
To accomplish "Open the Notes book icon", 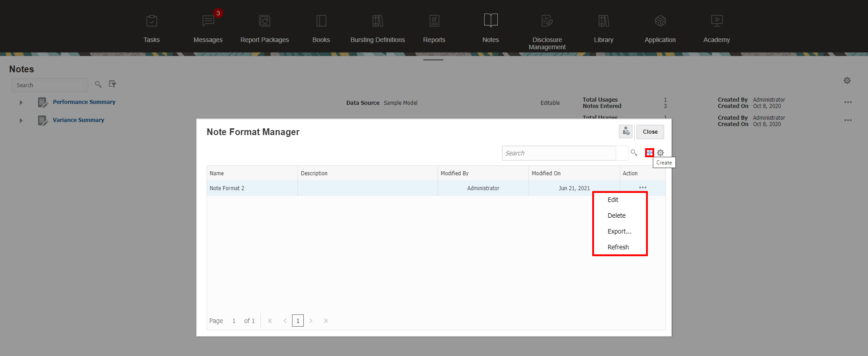I will (491, 20).
